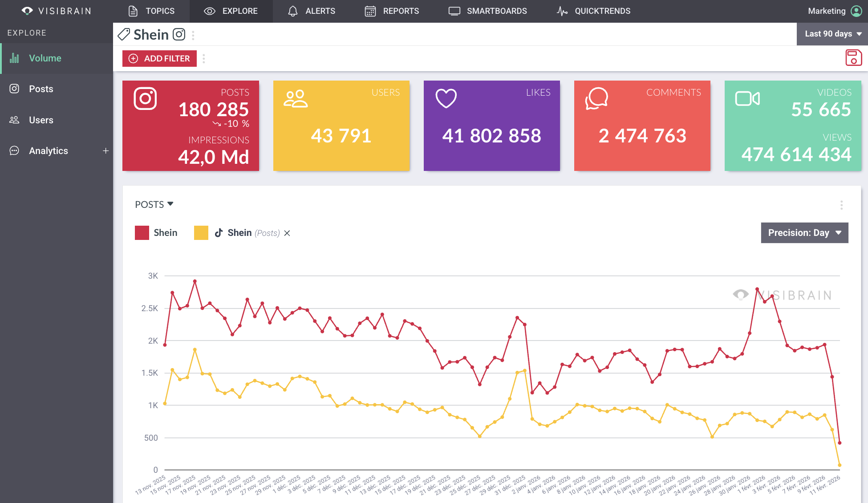Click the save search floppy disk icon
868x503 pixels.
click(x=853, y=58)
